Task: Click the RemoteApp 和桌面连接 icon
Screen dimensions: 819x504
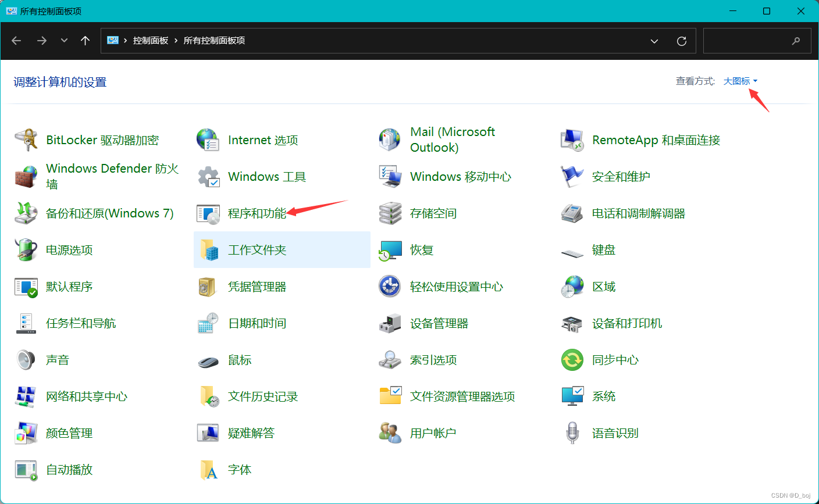Action: coord(572,140)
